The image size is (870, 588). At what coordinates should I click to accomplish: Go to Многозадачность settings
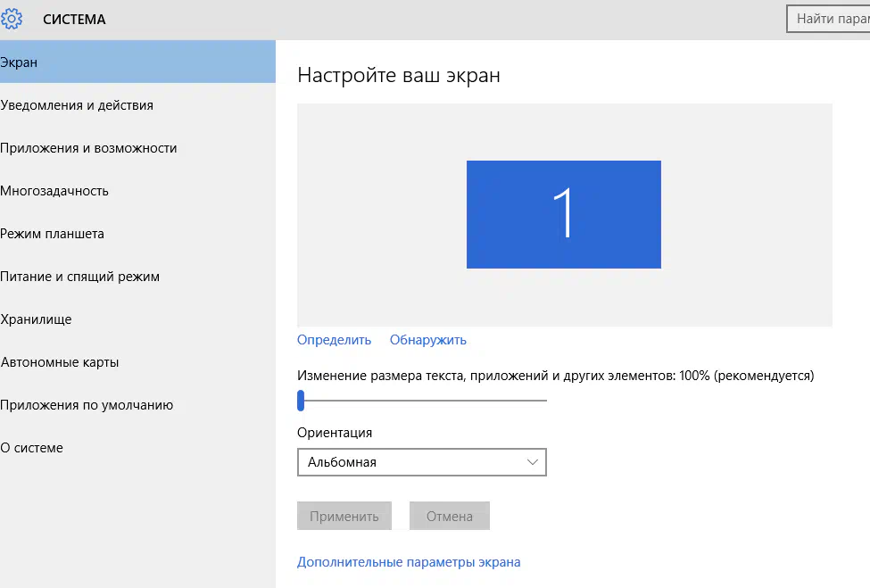click(x=137, y=191)
